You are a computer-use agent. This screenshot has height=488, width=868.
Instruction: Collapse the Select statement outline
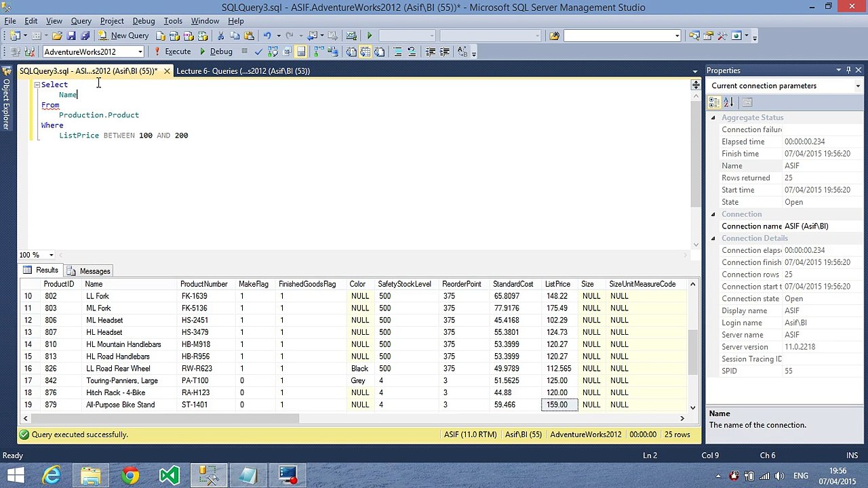(x=37, y=85)
